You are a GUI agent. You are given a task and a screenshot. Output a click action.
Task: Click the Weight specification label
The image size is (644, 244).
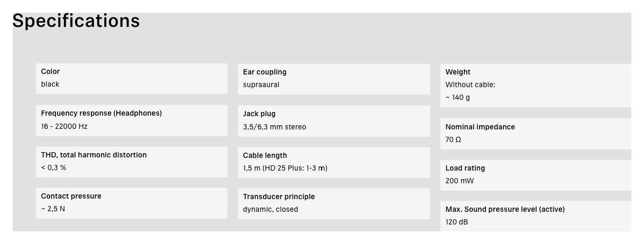[458, 72]
